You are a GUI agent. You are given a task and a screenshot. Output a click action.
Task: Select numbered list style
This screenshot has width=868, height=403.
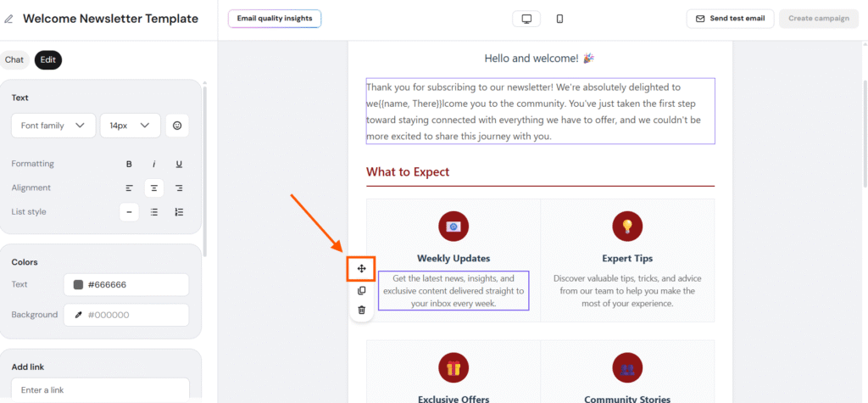coord(179,212)
